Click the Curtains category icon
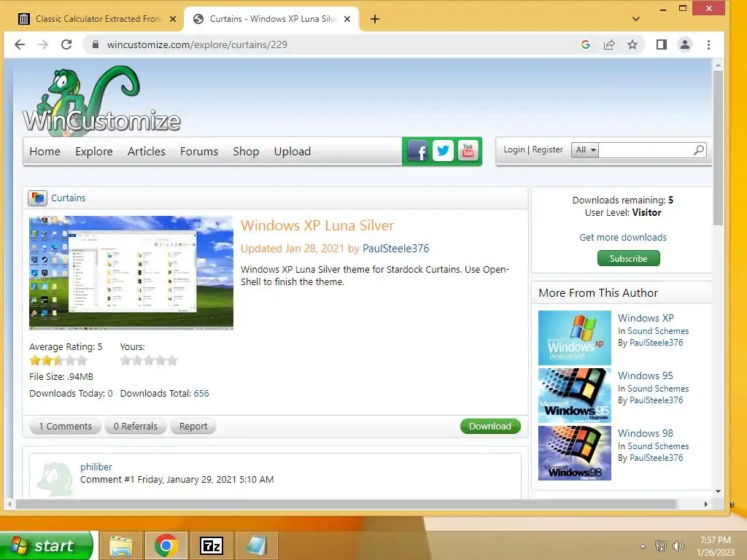Viewport: 747px width, 560px height. tap(37, 198)
